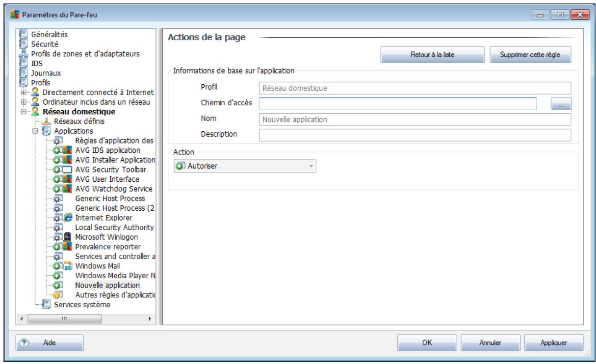
Task: Select the AVG Security Toolbar label
Action: click(110, 170)
